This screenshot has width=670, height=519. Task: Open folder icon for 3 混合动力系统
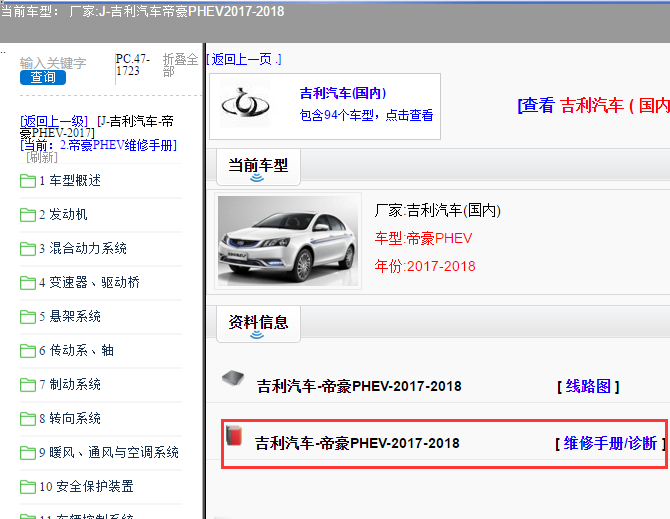click(x=28, y=249)
